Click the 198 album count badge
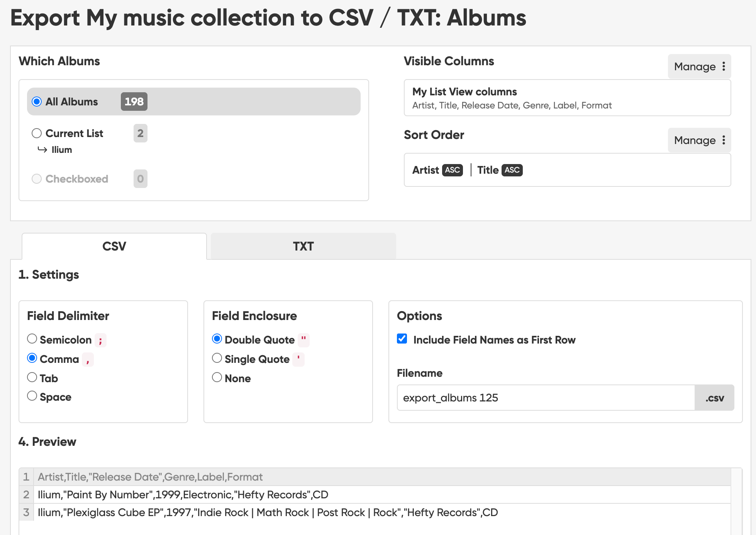This screenshot has height=535, width=756. 134,102
